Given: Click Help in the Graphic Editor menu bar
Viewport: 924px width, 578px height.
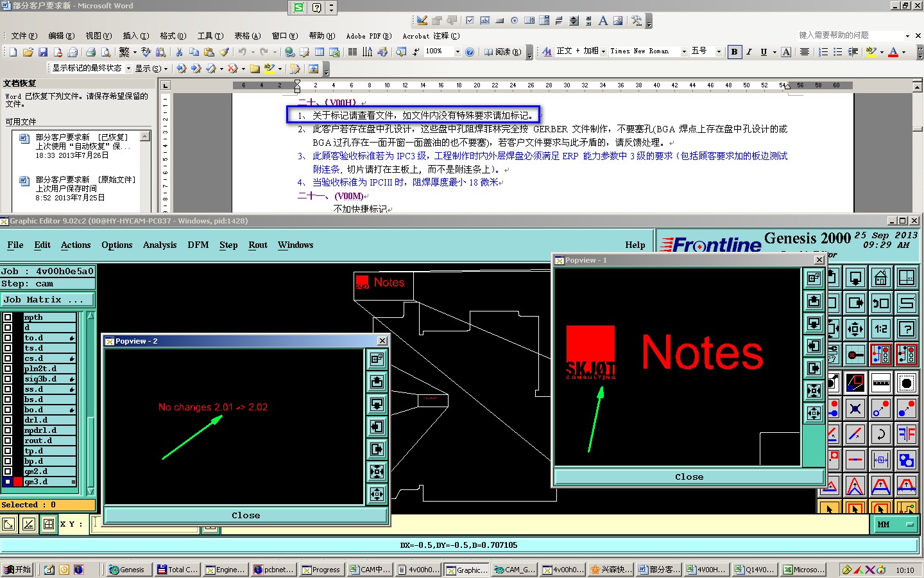Looking at the screenshot, I should (x=635, y=245).
